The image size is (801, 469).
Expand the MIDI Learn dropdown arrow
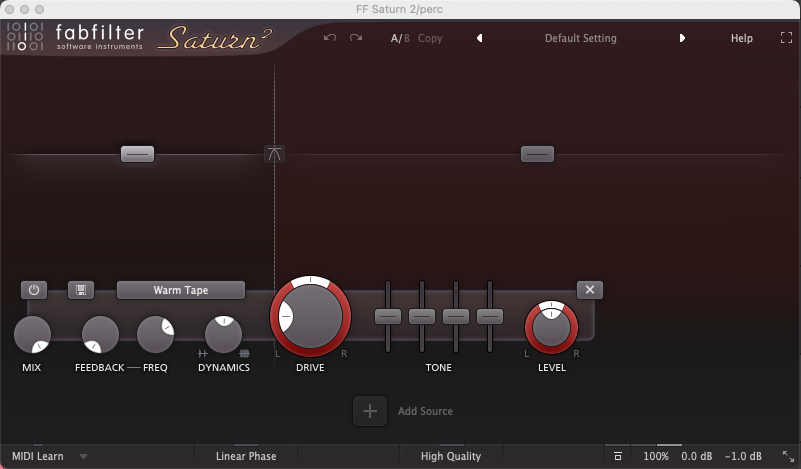(84, 456)
